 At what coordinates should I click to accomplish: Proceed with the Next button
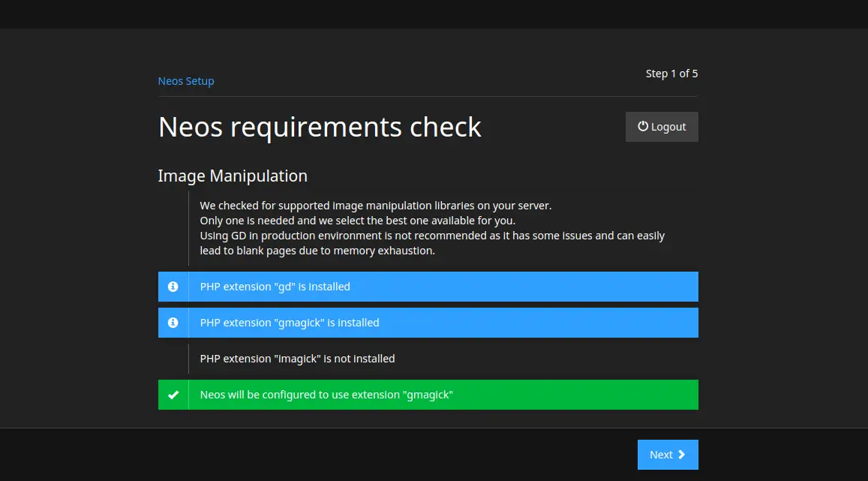pyautogui.click(x=668, y=455)
